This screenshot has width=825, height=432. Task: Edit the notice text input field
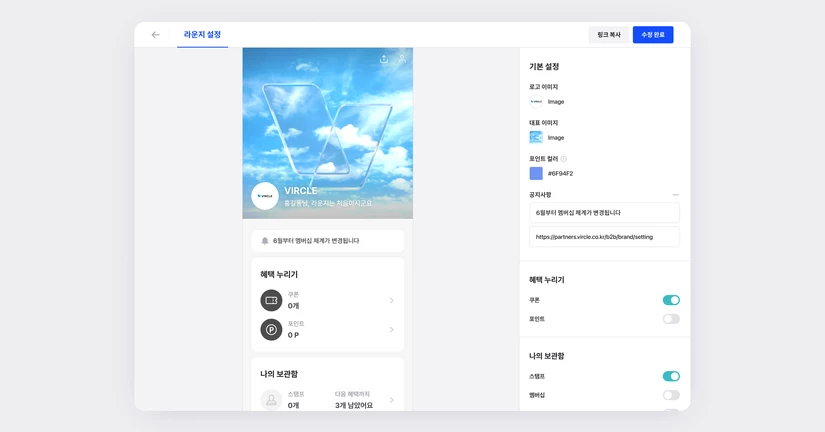coord(604,213)
